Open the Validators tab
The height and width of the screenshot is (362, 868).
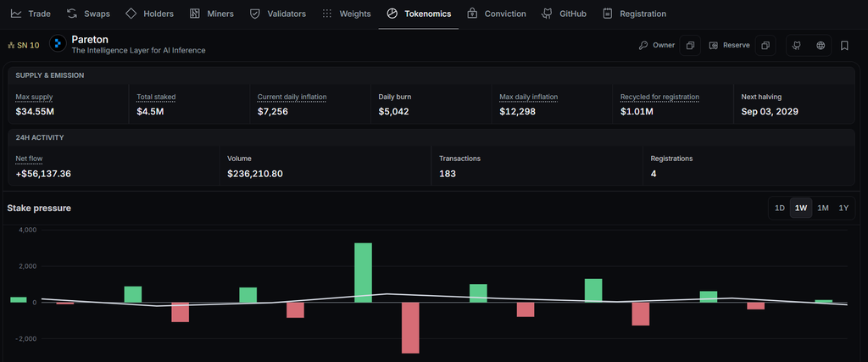[278, 14]
